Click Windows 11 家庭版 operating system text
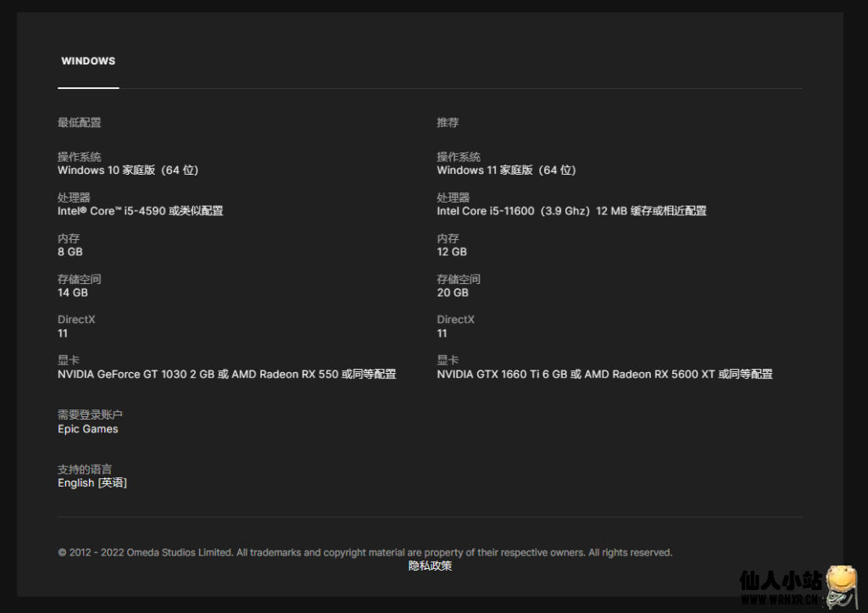 pos(506,170)
